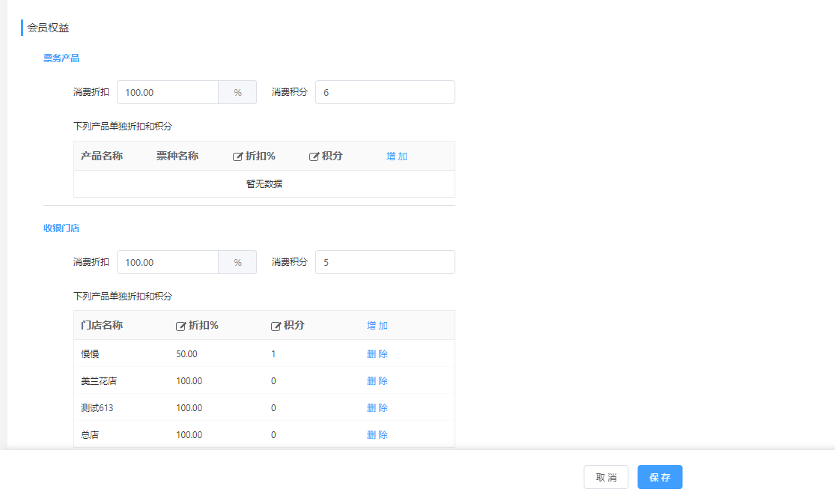Click edit icon beside 折扣% in 收银门店 table
This screenshot has height=504, width=835.
click(x=180, y=327)
